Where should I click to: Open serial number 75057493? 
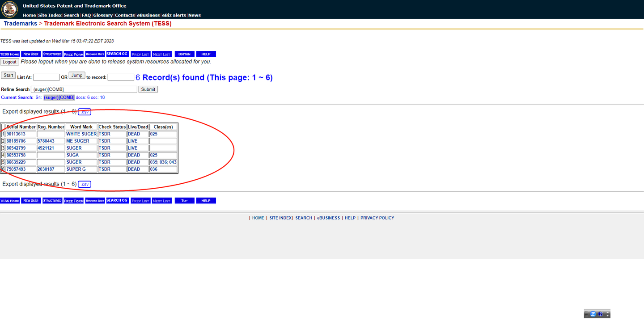tap(16, 169)
